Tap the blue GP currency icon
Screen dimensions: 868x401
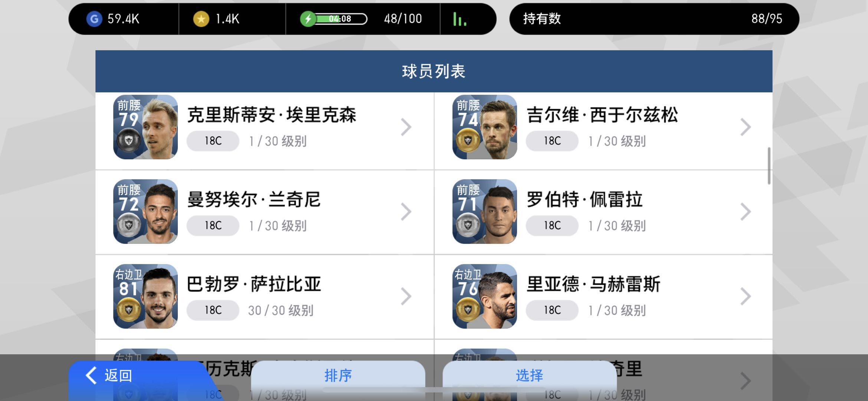pyautogui.click(x=94, y=19)
